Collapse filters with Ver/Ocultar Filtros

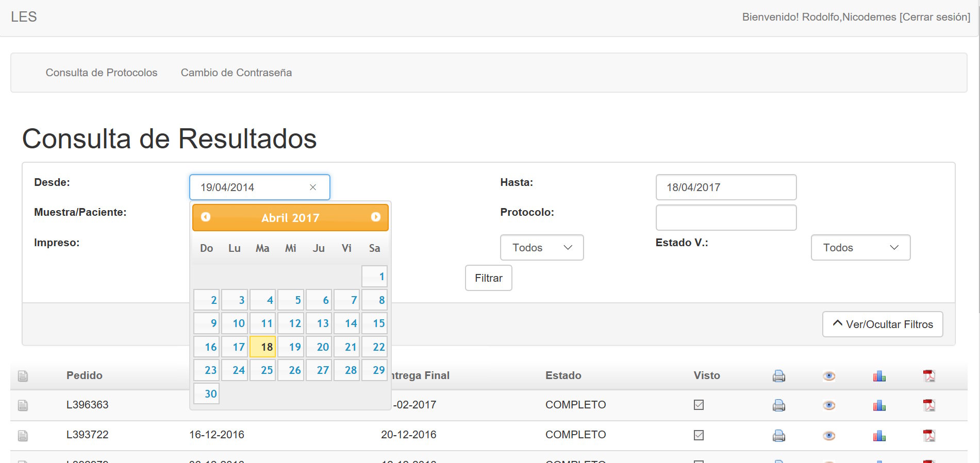pos(882,324)
